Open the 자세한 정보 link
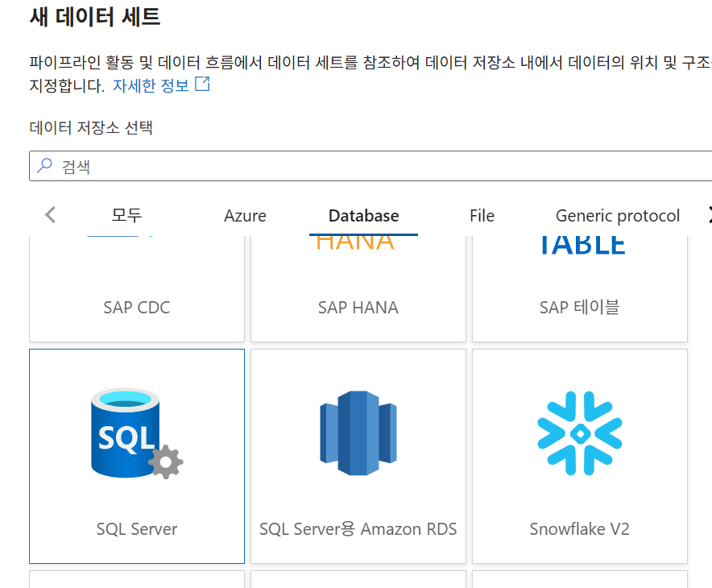 (x=151, y=85)
